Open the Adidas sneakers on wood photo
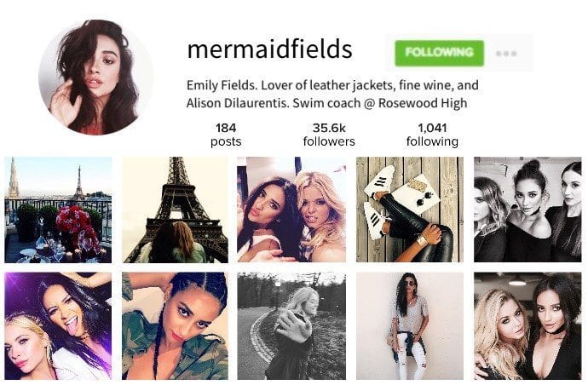 [410, 210]
